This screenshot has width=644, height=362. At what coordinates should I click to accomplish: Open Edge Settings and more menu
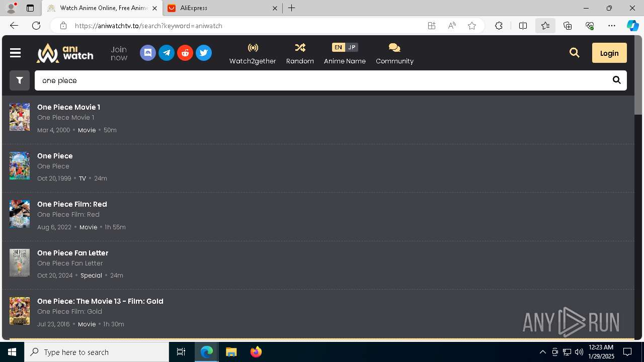coord(612,26)
